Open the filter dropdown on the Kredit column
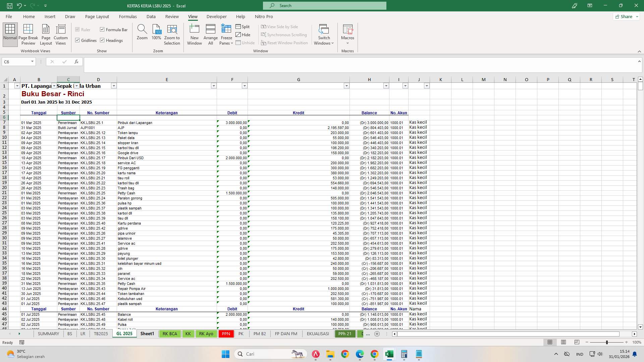The width and height of the screenshot is (644, 362). pos(347,86)
